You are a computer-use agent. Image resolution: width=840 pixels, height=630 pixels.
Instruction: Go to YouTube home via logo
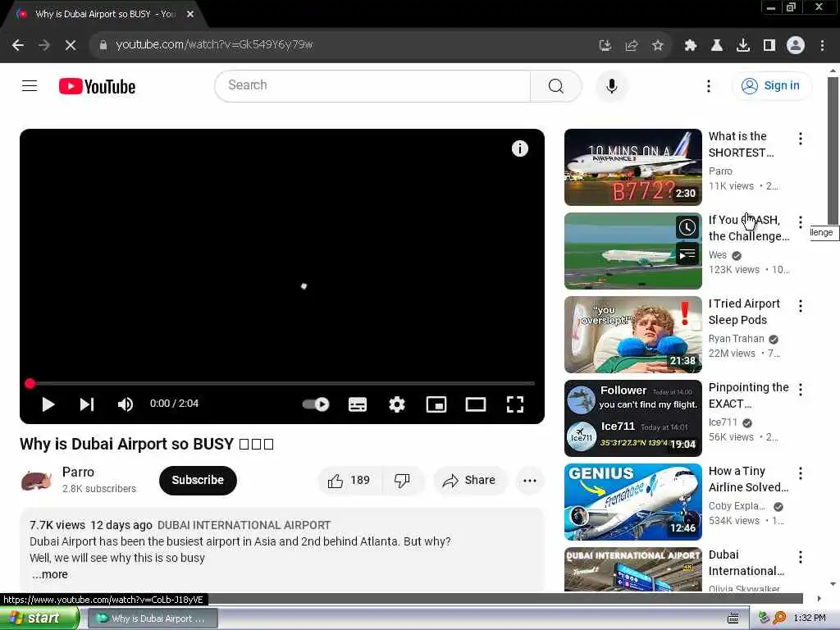(x=97, y=86)
